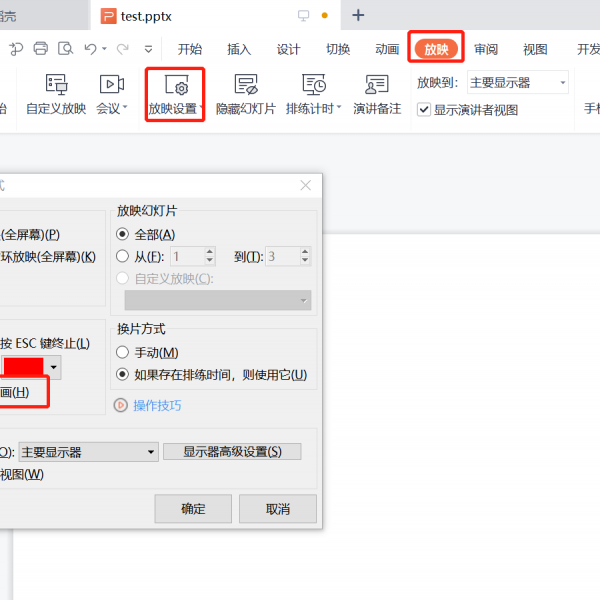Screen dimensions: 600x600
Task: Click the undo arrow icon
Action: tap(91, 48)
